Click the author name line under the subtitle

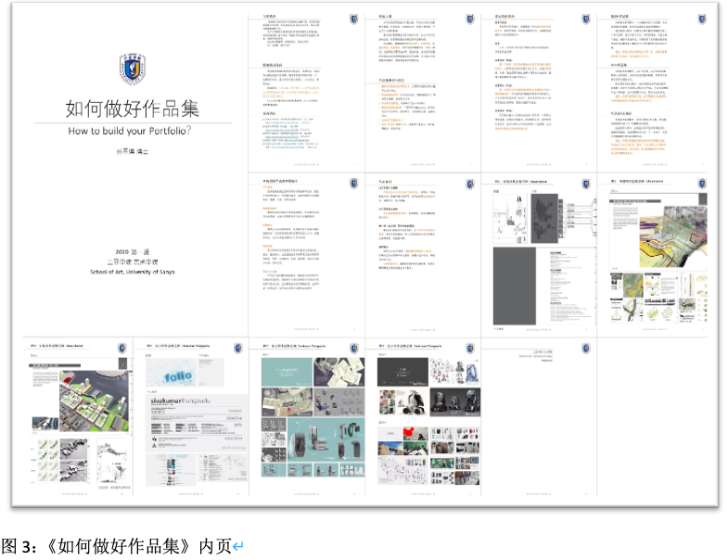pyautogui.click(x=131, y=153)
